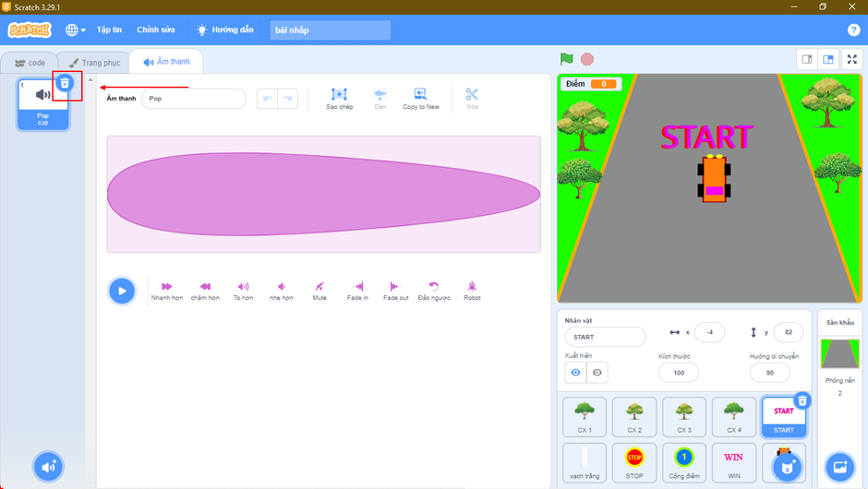Screen dimensions: 868x489
Task: Open the choose a sound button
Action: tap(48, 466)
